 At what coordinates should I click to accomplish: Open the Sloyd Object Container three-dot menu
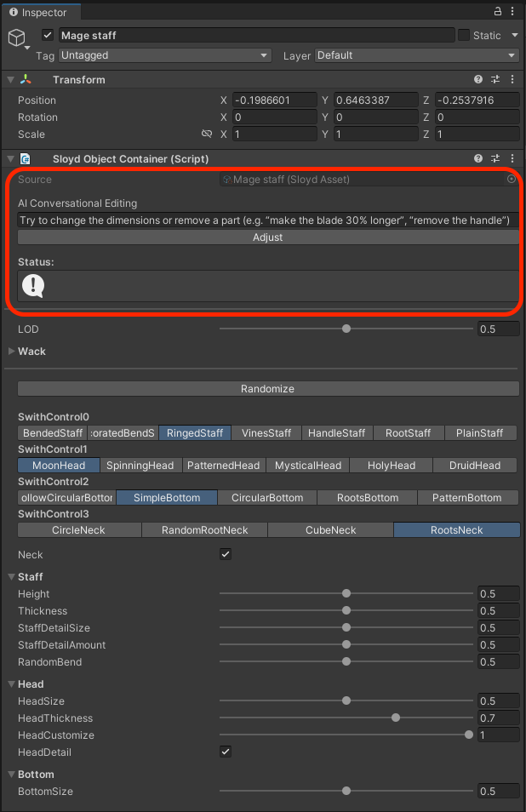512,159
